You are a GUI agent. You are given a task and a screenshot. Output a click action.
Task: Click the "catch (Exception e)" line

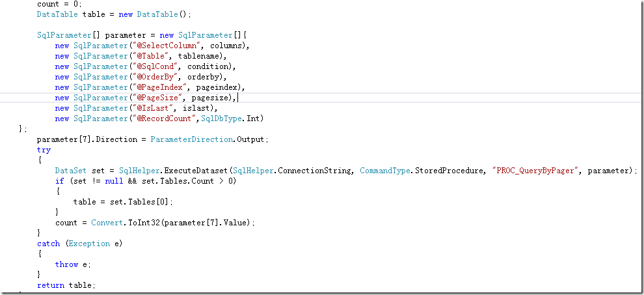(x=80, y=244)
